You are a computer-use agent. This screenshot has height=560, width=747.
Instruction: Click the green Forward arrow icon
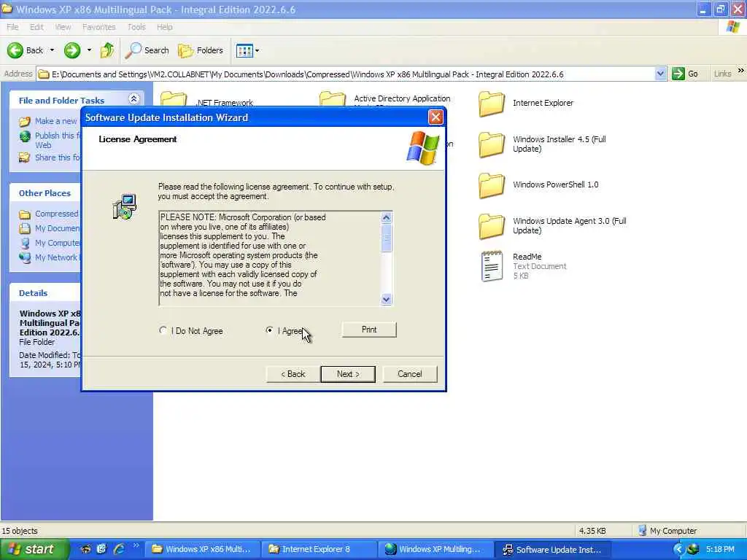[x=72, y=50]
